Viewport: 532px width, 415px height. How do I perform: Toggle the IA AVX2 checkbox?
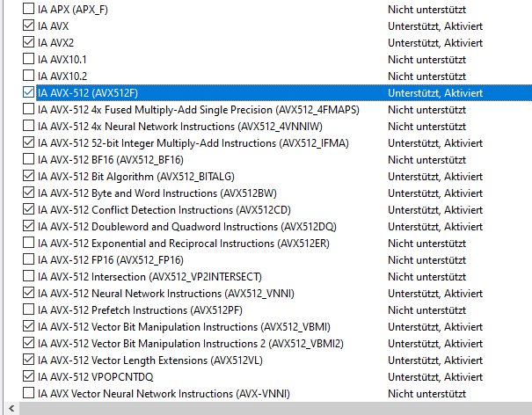[x=29, y=43]
